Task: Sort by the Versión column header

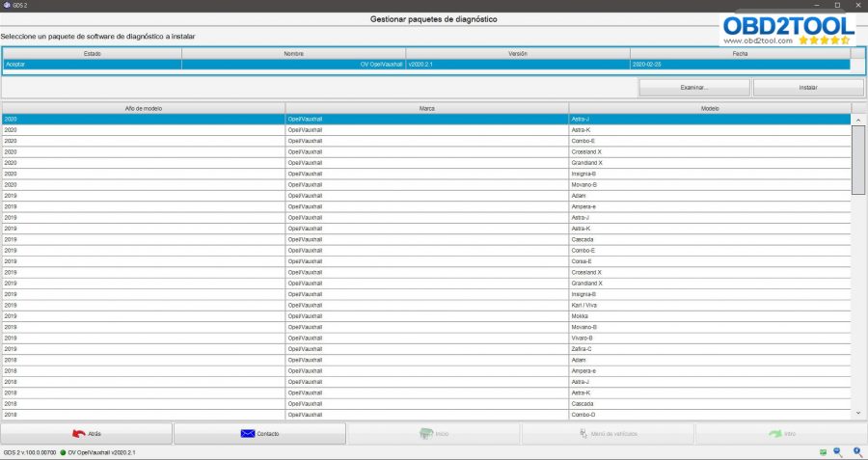Action: (518, 54)
